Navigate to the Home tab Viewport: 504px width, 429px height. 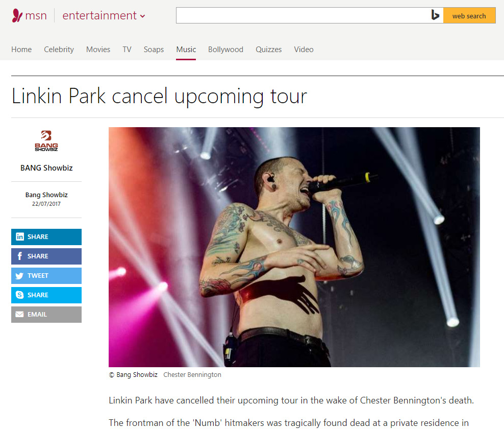[x=21, y=50]
